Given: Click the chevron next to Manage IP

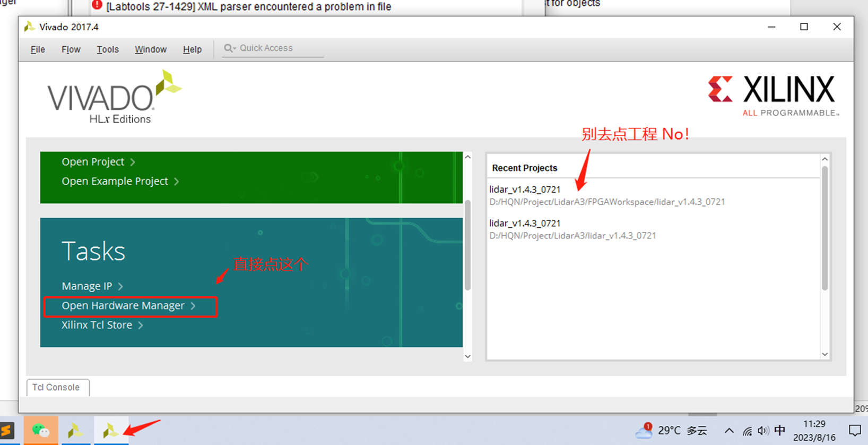Looking at the screenshot, I should click(x=120, y=286).
